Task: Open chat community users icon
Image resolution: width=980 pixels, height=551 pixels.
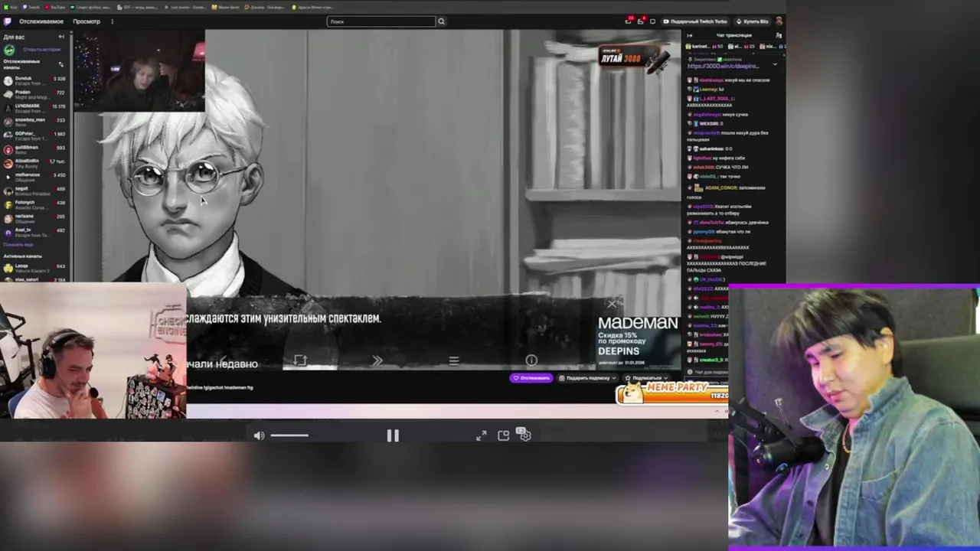Action: [x=779, y=35]
